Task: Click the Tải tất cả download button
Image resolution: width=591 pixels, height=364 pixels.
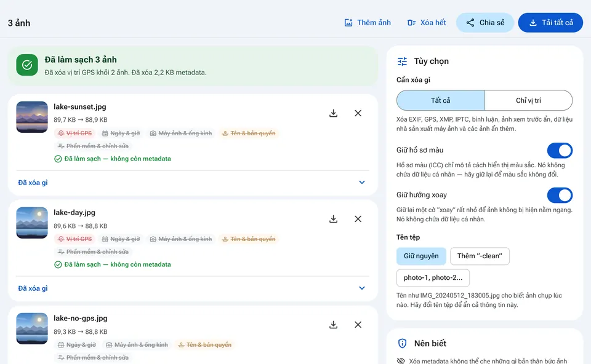Action: pos(550,23)
